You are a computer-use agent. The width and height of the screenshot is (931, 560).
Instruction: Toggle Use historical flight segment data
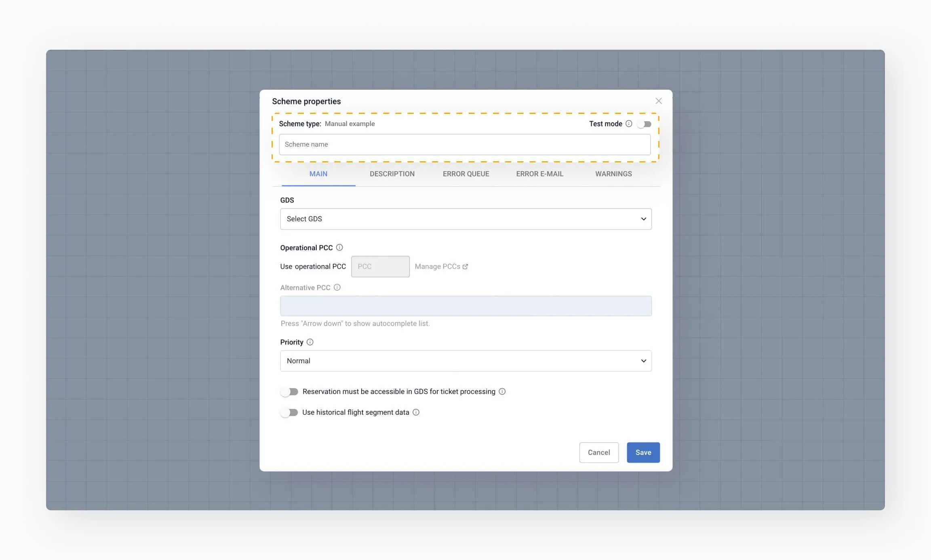pos(289,412)
